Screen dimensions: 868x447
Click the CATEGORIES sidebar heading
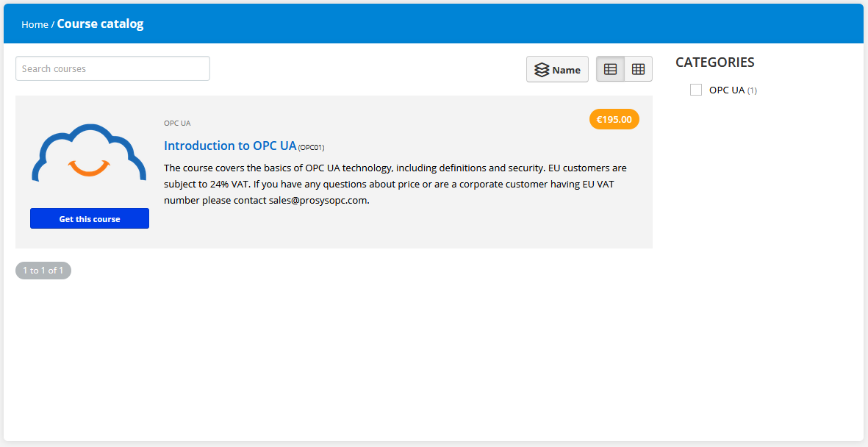pyautogui.click(x=714, y=62)
